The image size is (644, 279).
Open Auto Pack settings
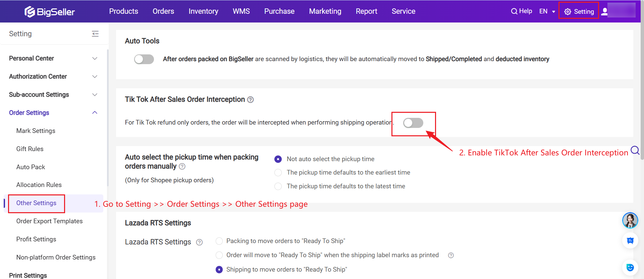(31, 167)
